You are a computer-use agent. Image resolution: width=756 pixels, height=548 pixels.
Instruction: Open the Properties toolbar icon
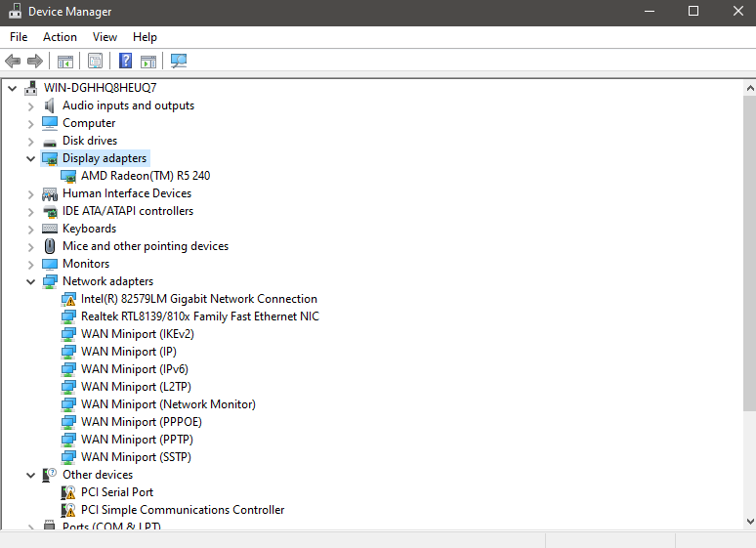pyautogui.click(x=95, y=61)
